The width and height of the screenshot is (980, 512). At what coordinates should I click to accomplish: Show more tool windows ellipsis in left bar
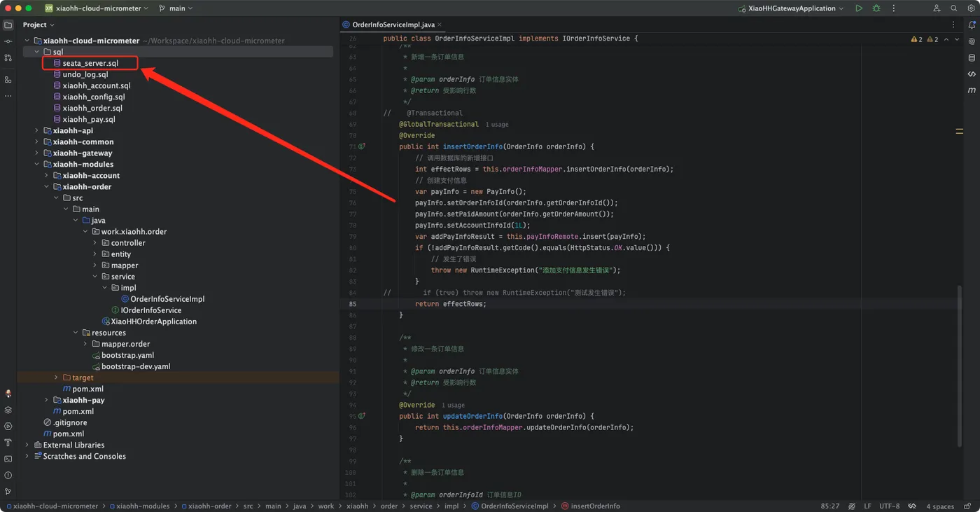click(x=8, y=96)
